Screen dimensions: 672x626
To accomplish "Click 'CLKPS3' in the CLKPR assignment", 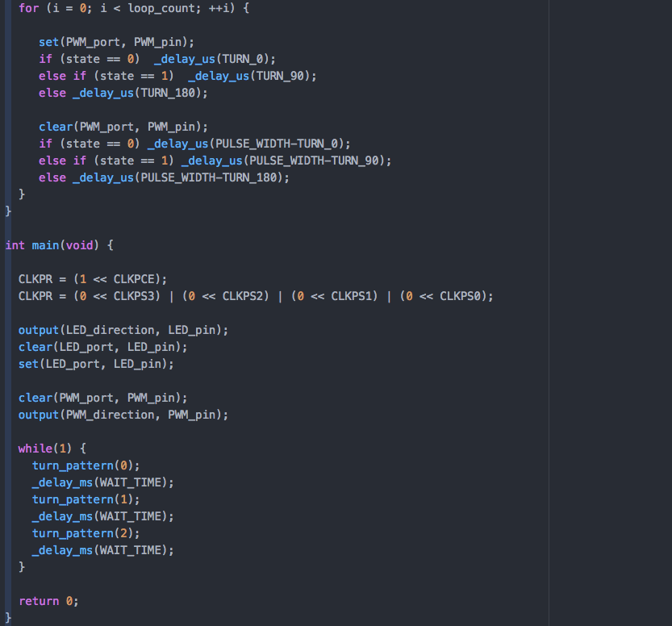I will click(x=134, y=296).
